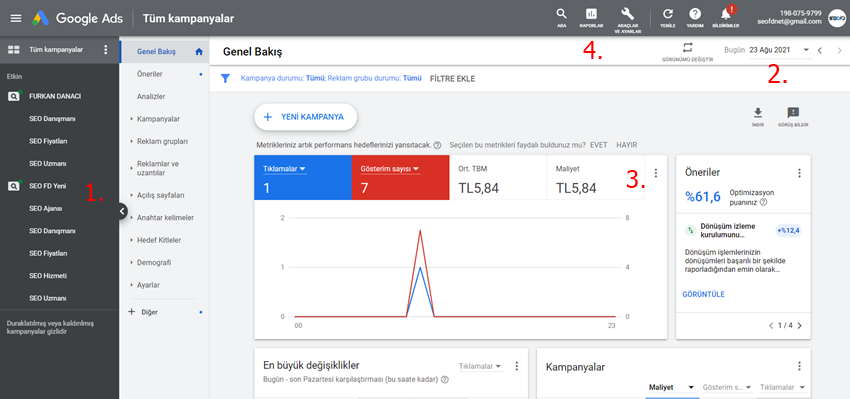Open the Analizler navigation item
Image resolution: width=850 pixels, height=399 pixels.
[151, 96]
